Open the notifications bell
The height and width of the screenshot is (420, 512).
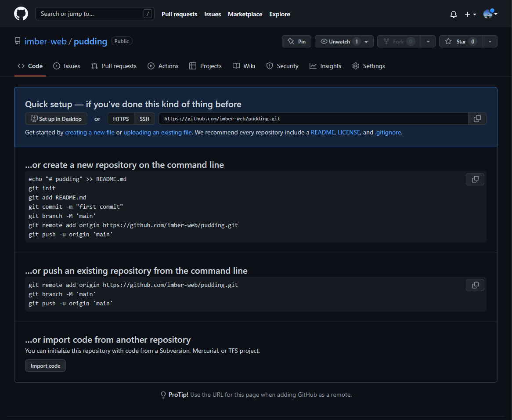(453, 14)
